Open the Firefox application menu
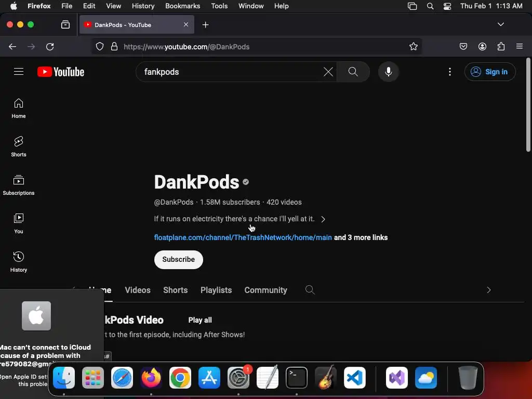 [520, 46]
